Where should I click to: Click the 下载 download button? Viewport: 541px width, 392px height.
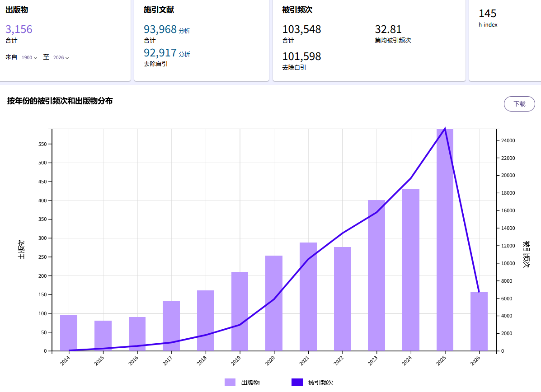coord(519,104)
